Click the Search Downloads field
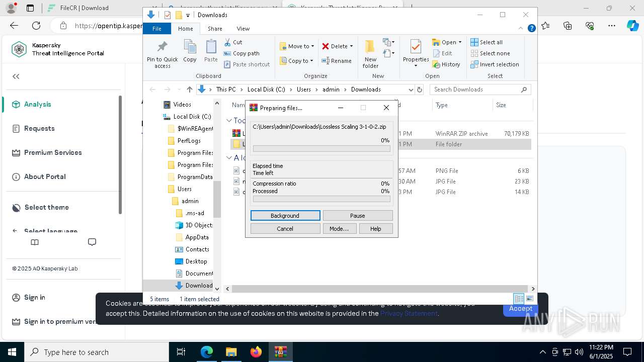This screenshot has height=362, width=644. tap(479, 89)
